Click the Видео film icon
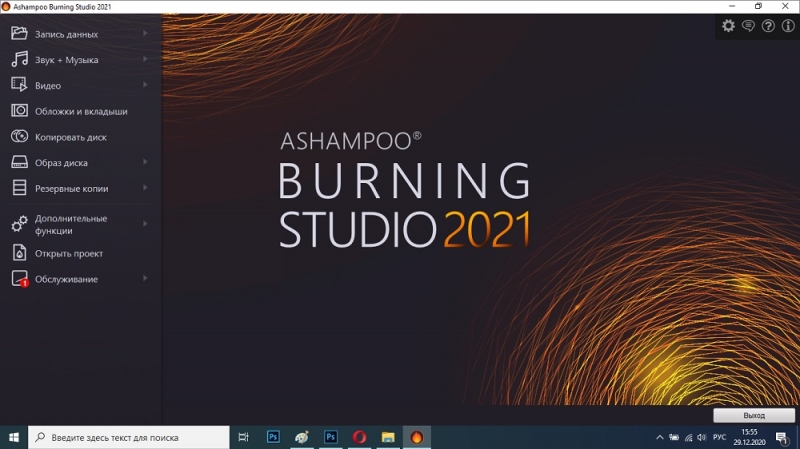The image size is (800, 449). click(19, 85)
